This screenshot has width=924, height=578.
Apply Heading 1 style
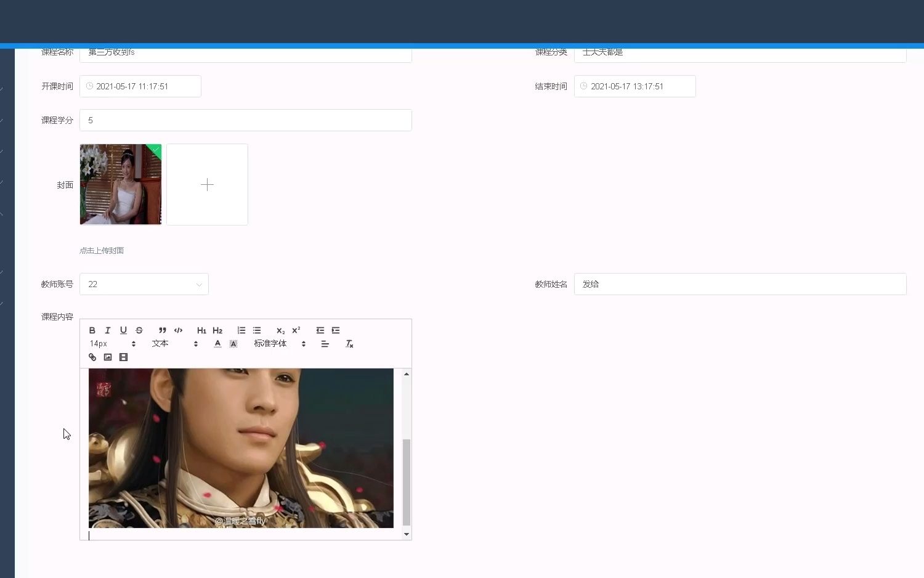click(x=201, y=330)
